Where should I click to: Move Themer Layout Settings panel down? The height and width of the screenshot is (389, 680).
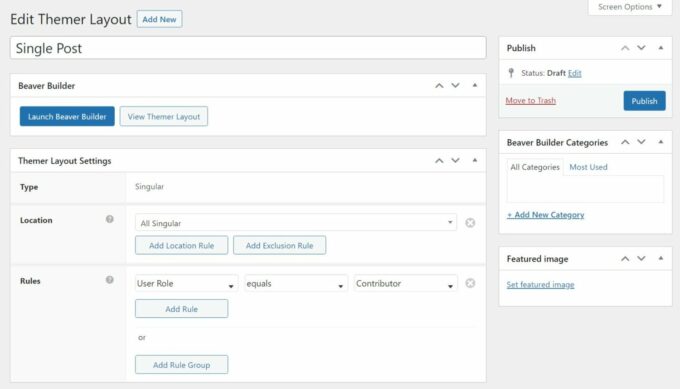click(x=455, y=161)
